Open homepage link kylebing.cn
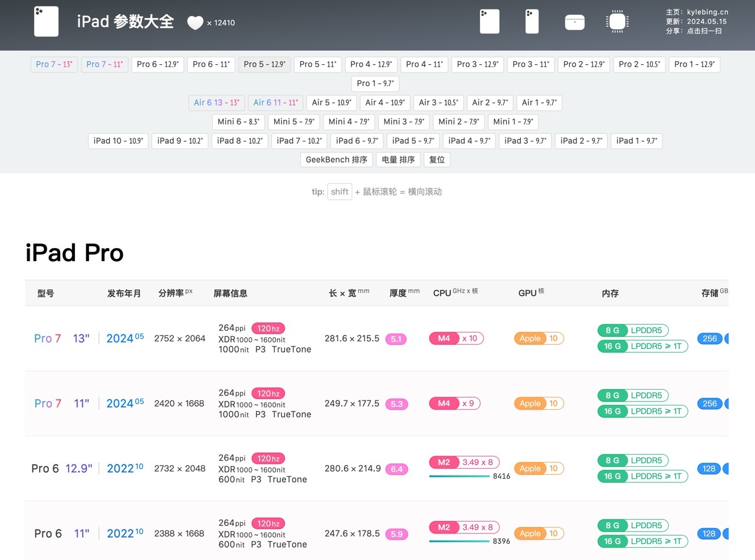The width and height of the screenshot is (755, 560). (707, 12)
